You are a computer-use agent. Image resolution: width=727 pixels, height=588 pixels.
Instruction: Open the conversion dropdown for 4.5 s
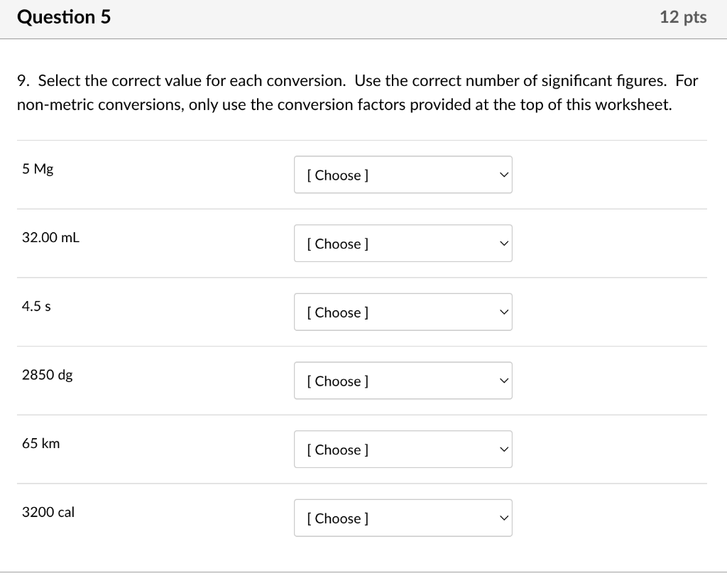[403, 312]
